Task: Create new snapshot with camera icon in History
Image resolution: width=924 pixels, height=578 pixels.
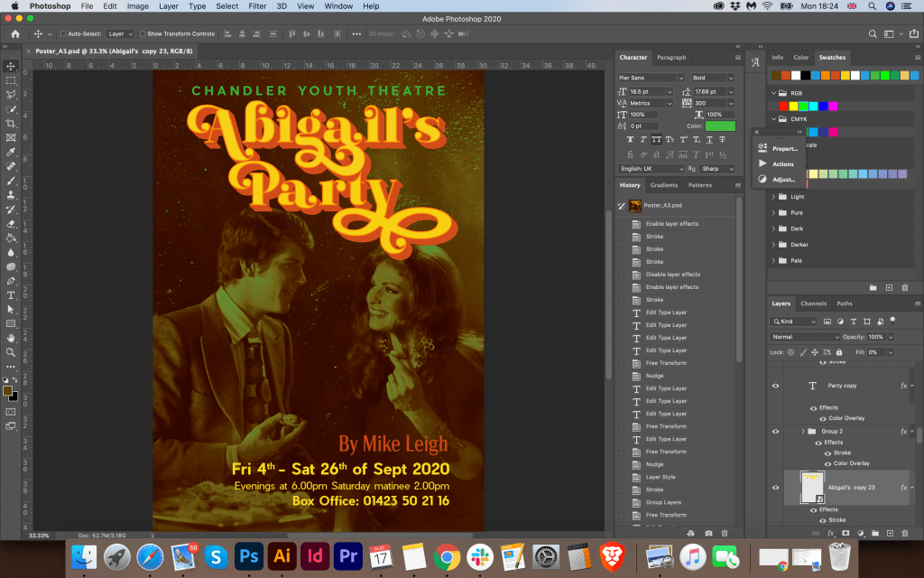Action: click(709, 533)
